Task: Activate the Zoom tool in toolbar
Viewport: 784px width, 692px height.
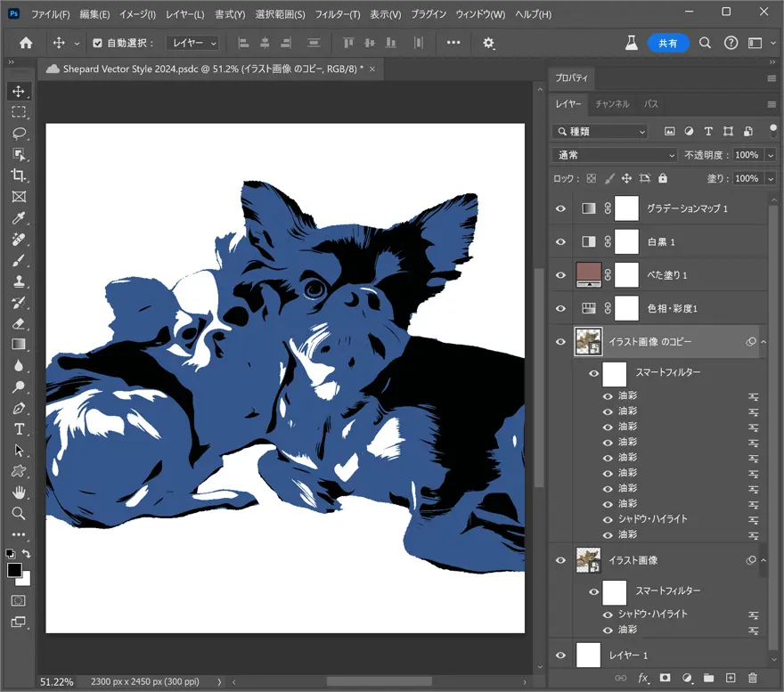Action: (19, 514)
